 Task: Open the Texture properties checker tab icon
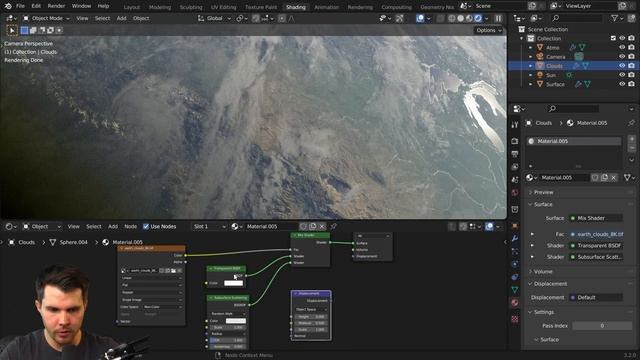[515, 318]
